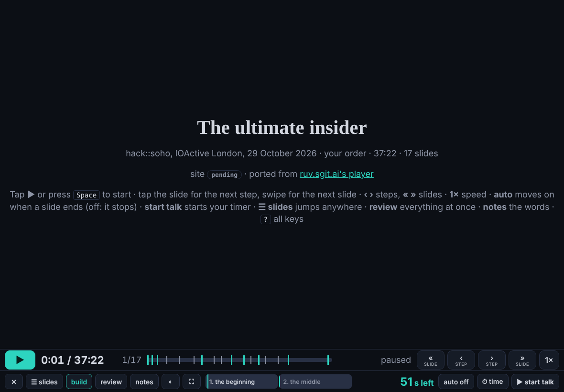This screenshot has height=392, width=564.
Task: Click the hack::soho event details line
Action: 282,153
